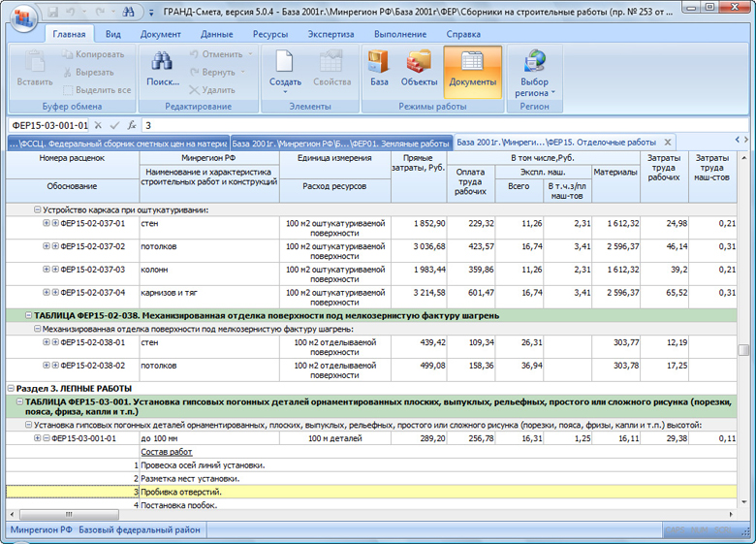
Task: Click the Выделить все button
Action: tap(97, 90)
